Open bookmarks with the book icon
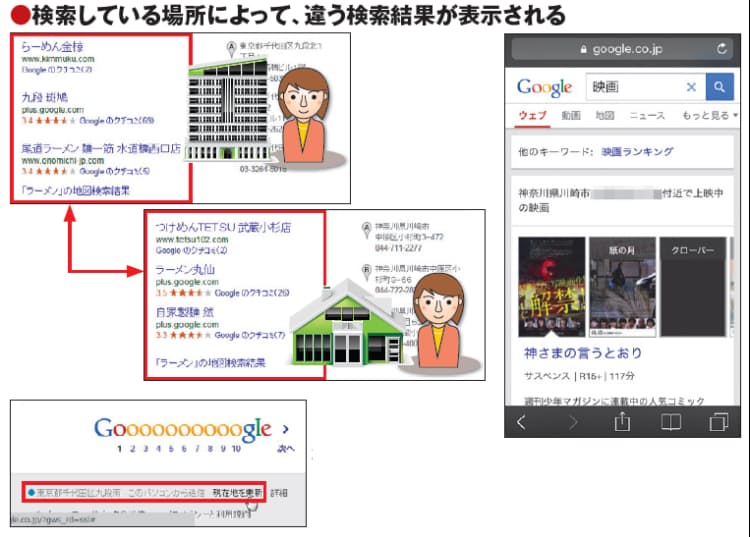This screenshot has height=537, width=750. tap(671, 422)
